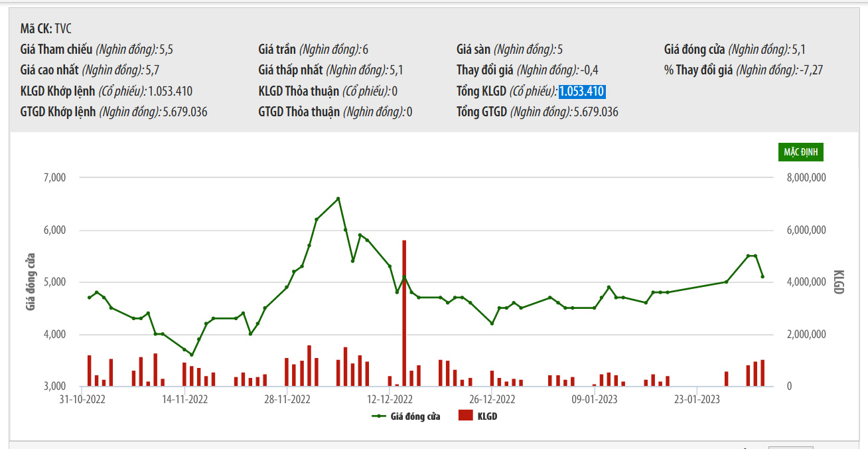Click the 8,000,000 volume axis label
This screenshot has width=868, height=449.
tap(804, 178)
